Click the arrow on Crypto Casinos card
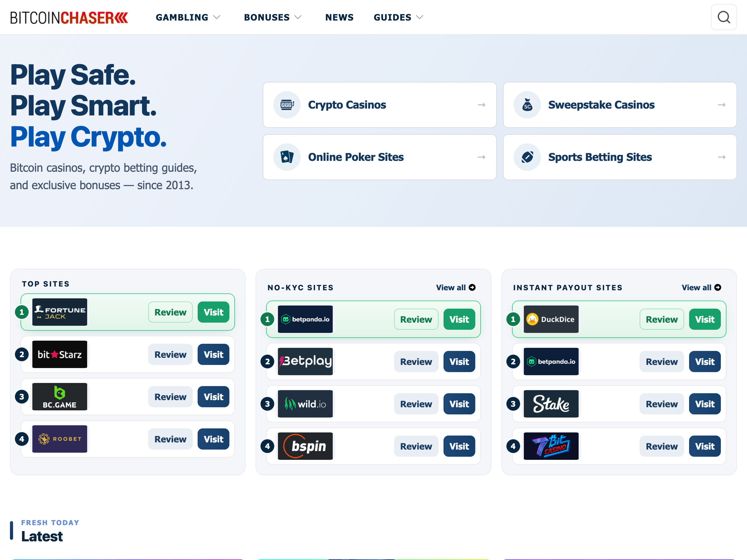 [482, 105]
